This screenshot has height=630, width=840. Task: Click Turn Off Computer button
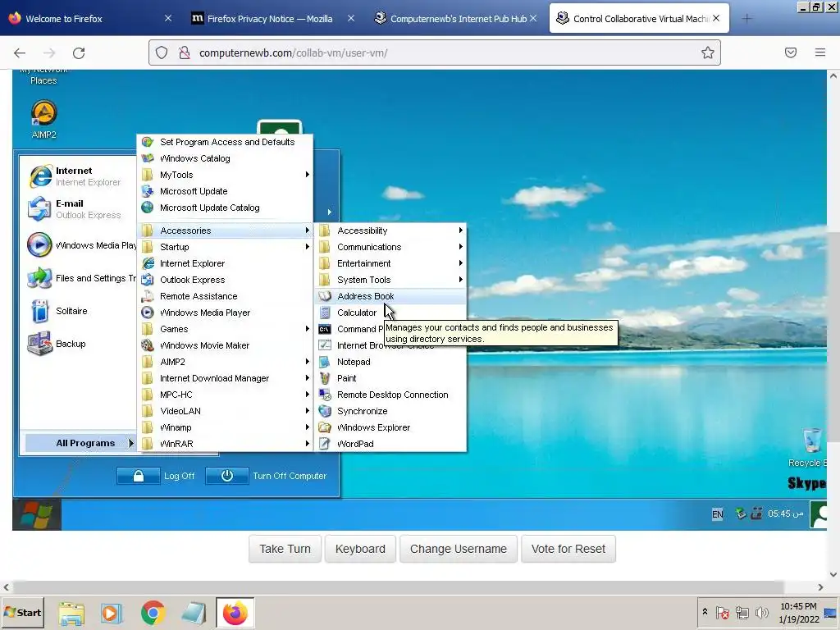coord(267,476)
